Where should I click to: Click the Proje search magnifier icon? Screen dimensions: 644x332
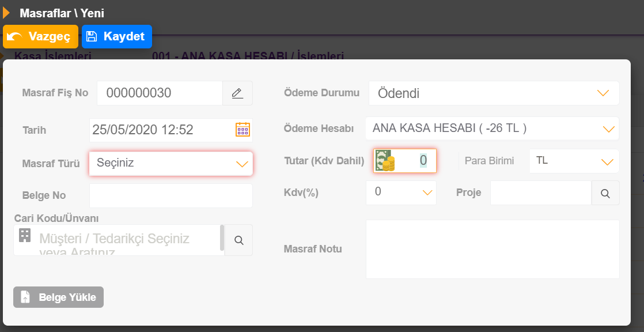click(605, 193)
